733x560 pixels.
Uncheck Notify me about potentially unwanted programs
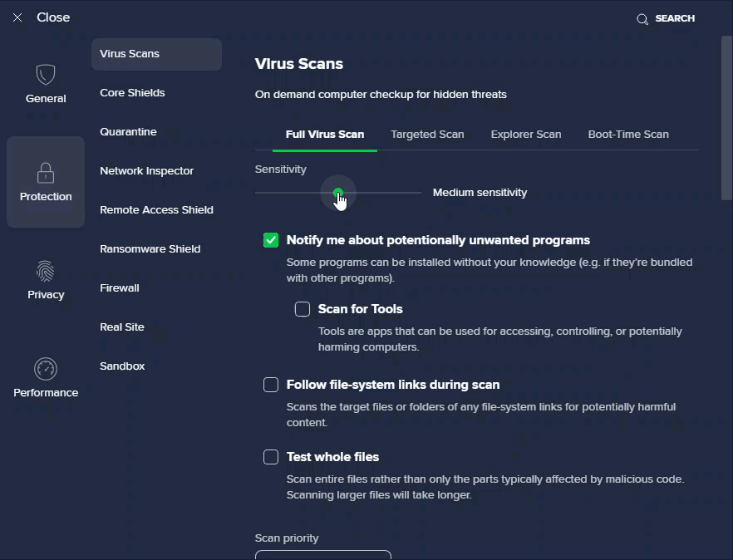coord(271,240)
